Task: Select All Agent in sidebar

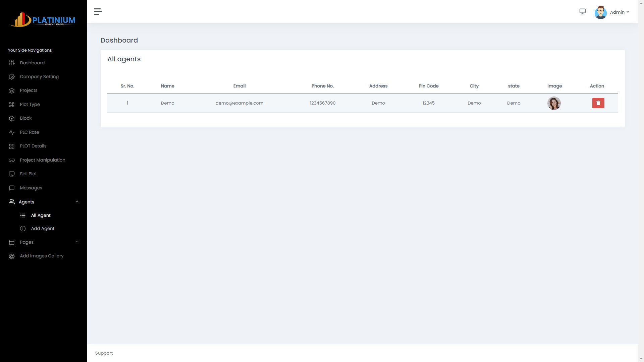Action: coord(41,216)
